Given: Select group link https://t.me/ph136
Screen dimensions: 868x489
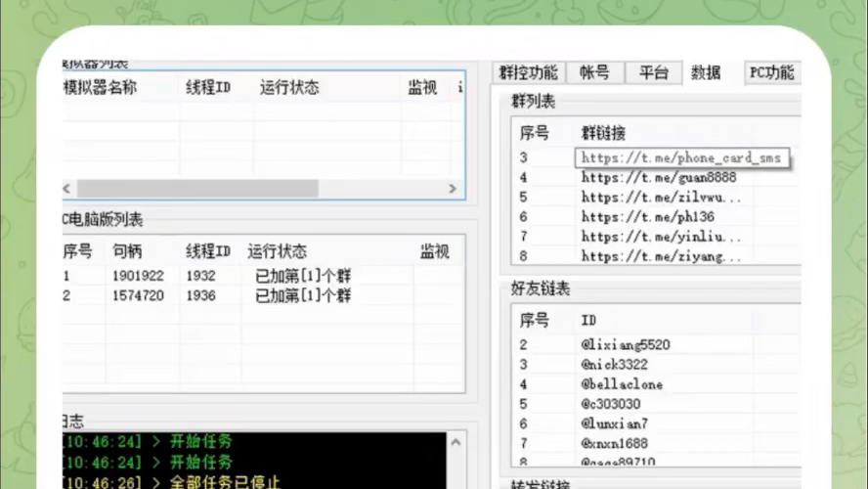Looking at the screenshot, I should tap(648, 217).
